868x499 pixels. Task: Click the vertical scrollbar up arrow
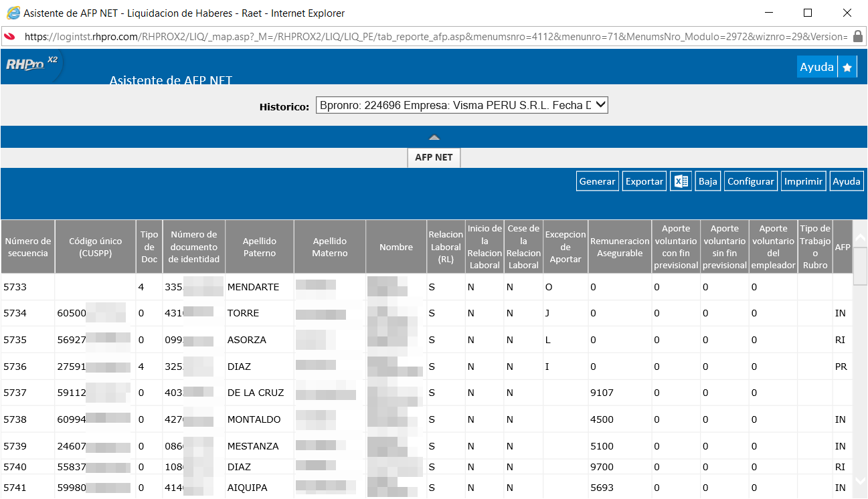tap(861, 239)
